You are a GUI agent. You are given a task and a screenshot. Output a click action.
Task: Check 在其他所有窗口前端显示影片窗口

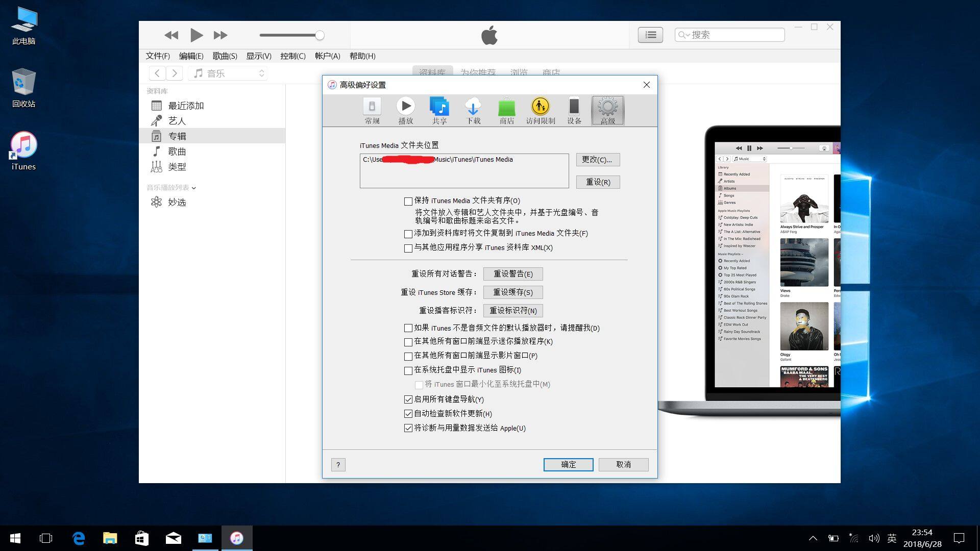pyautogui.click(x=408, y=357)
